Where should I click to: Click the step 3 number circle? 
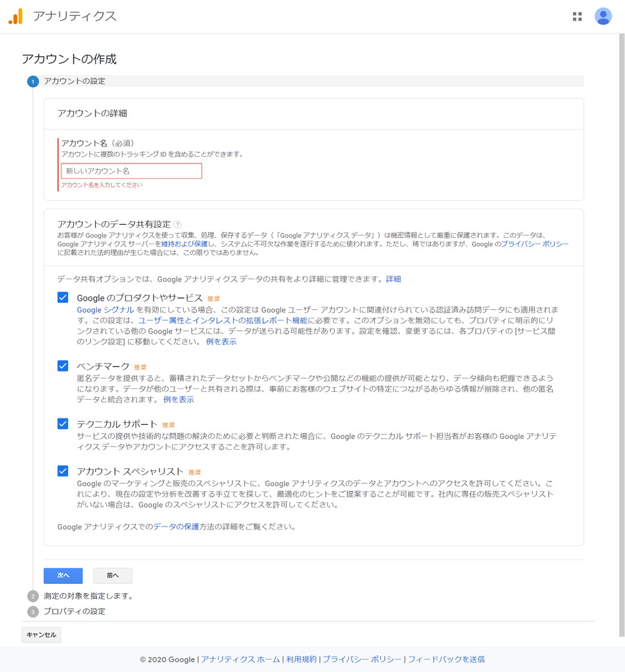coord(33,611)
